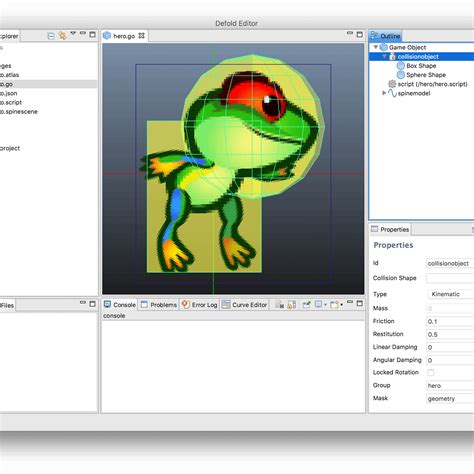Select Box Shape in the Outline

421,66
